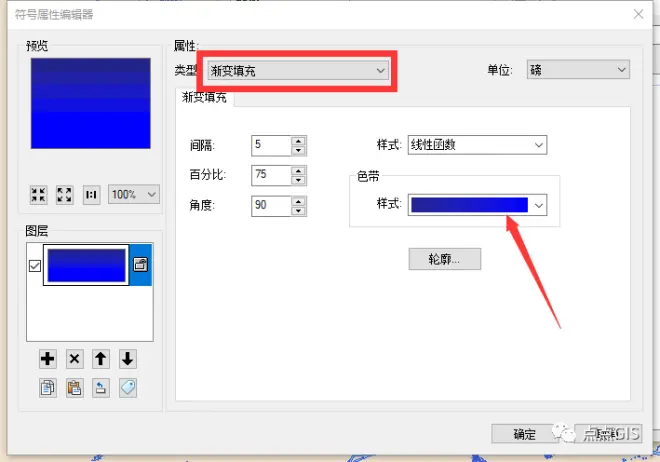The image size is (660, 462).
Task: Click the copy layer icon
Action: tap(48, 388)
